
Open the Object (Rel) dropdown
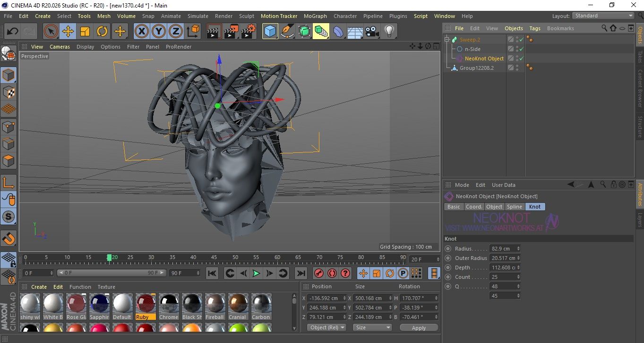[326, 327]
